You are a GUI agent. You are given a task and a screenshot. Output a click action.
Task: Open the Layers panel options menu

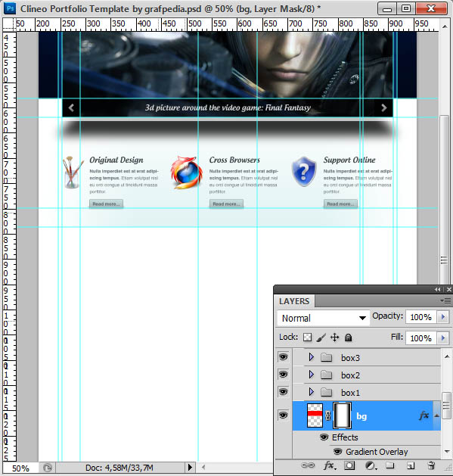pos(445,300)
